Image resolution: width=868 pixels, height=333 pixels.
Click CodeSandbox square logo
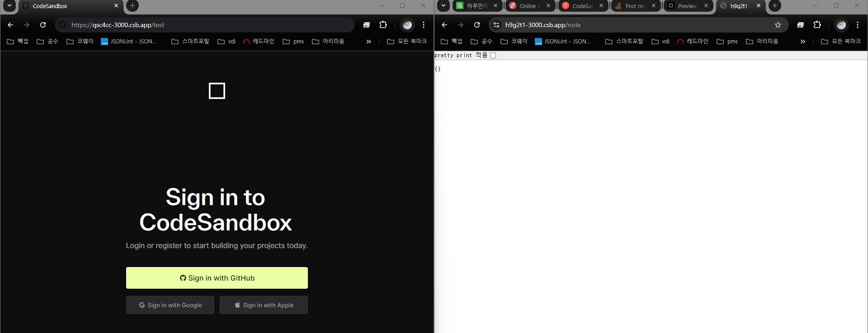pyautogui.click(x=217, y=91)
